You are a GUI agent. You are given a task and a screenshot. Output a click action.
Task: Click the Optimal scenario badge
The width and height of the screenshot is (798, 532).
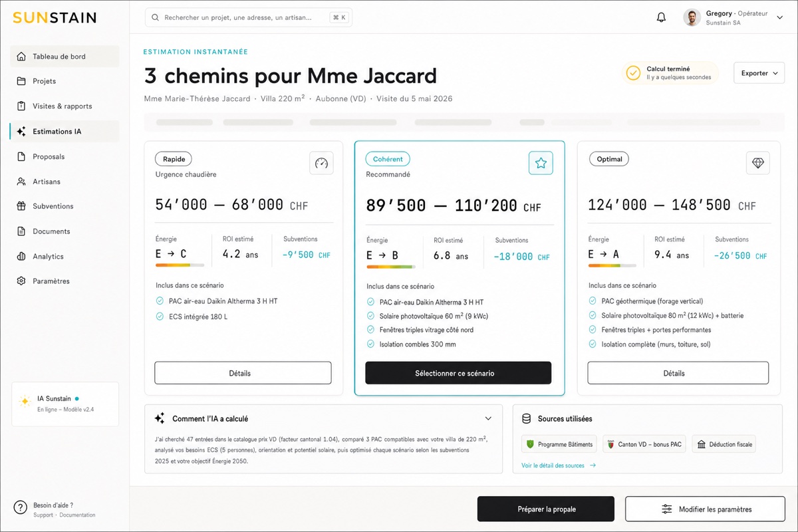pos(609,159)
